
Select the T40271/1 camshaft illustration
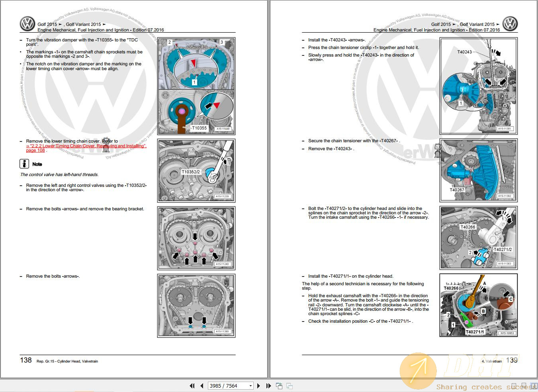478,305
